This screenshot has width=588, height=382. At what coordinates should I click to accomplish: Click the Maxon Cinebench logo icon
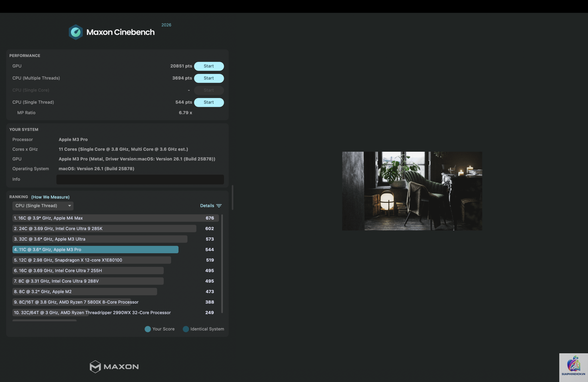coord(76,32)
